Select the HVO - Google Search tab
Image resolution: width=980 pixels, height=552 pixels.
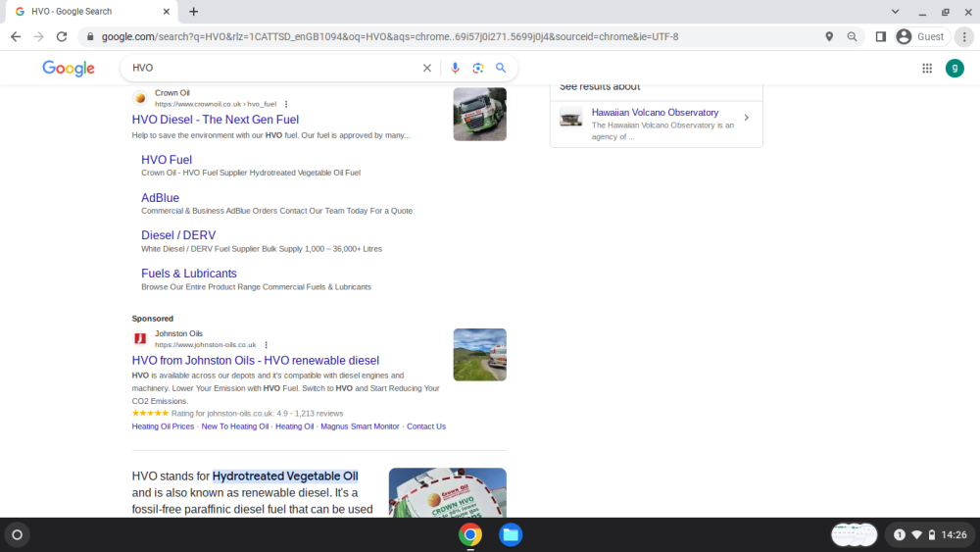[x=91, y=12]
